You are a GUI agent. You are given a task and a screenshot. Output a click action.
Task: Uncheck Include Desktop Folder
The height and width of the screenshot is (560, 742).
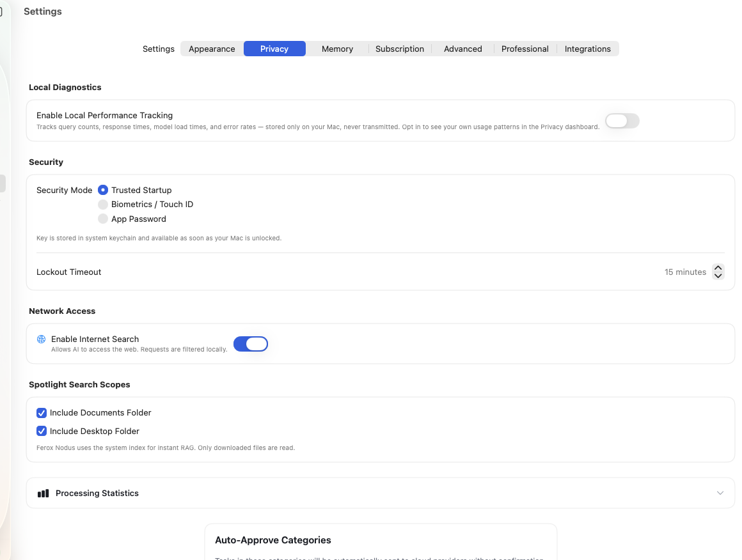41,431
